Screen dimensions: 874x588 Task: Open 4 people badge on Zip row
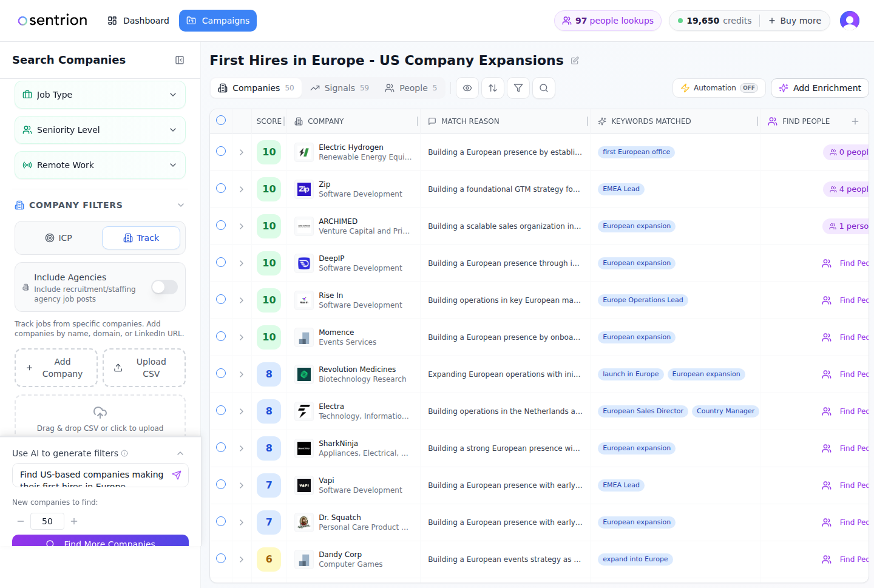point(847,189)
